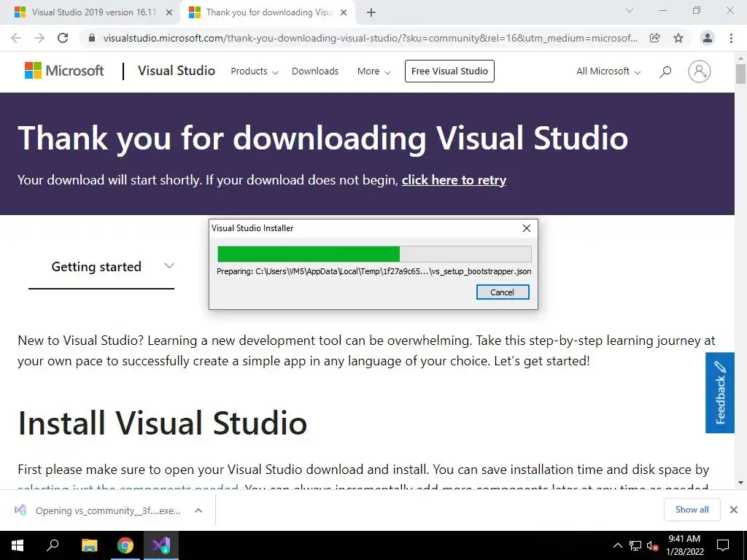The image size is (747, 560).
Task: Click the taskbar clock showing 9:41 AM
Action: click(684, 545)
